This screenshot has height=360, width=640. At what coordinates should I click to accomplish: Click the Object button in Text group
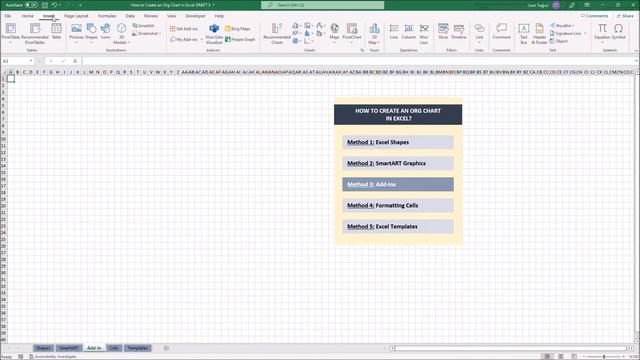tap(559, 41)
